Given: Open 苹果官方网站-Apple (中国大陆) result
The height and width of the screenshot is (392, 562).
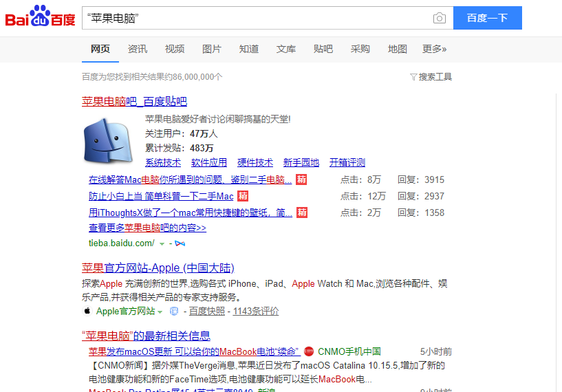Looking at the screenshot, I should click(x=158, y=268).
